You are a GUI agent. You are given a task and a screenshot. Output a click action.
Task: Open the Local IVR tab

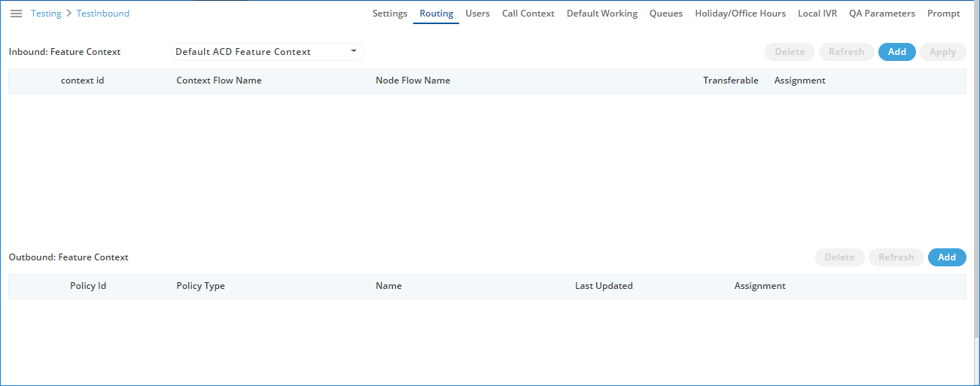817,14
